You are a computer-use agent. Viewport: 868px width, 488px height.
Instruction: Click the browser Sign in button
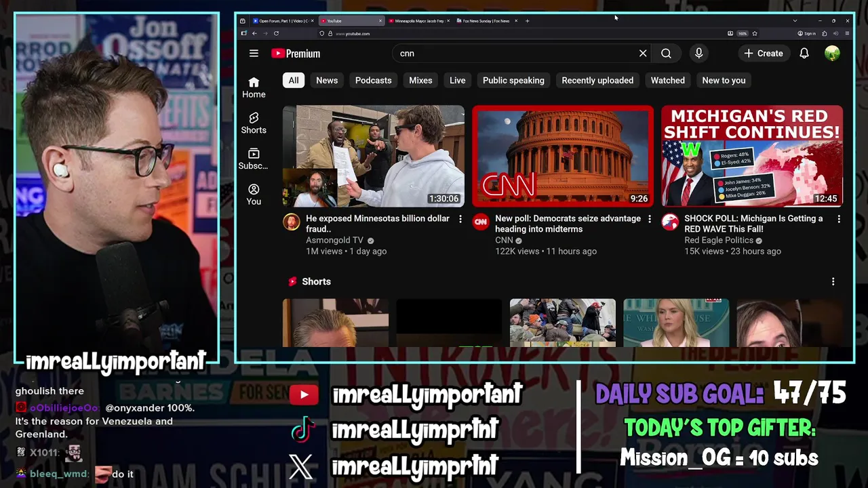pyautogui.click(x=807, y=33)
